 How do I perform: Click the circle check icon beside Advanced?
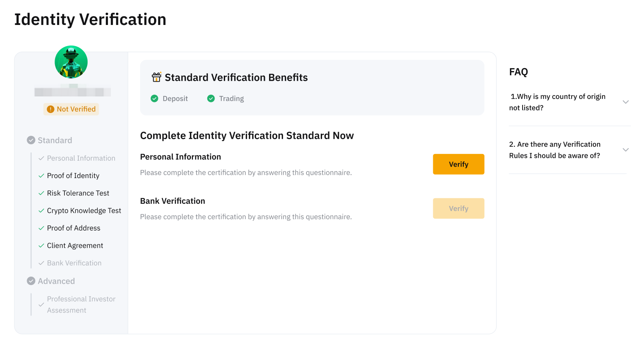pos(31,281)
